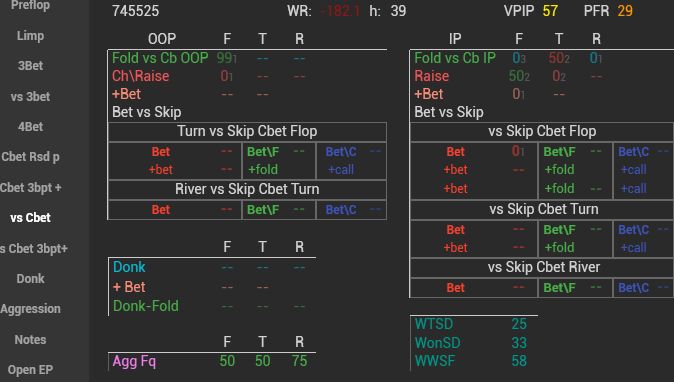Click Agg Fq flop value 50
Image resolution: width=674 pixels, height=382 pixels.
(227, 361)
